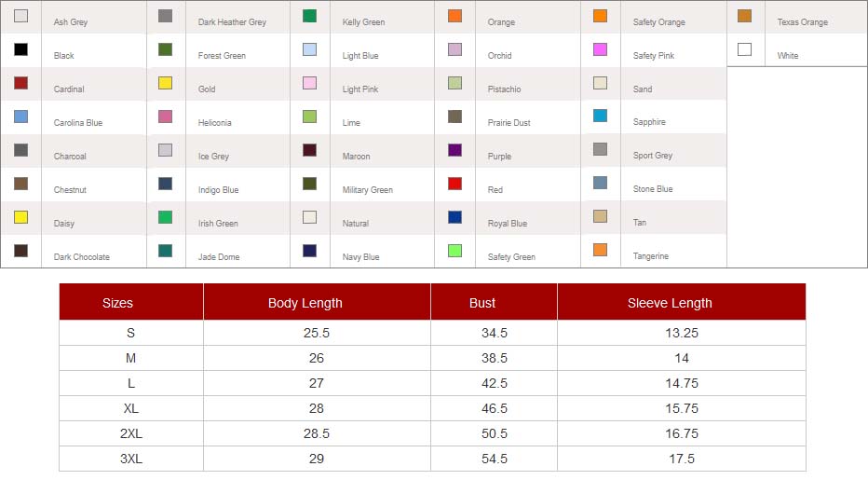
Task: Pick the Kelly Green swatch
Action: pyautogui.click(x=309, y=16)
